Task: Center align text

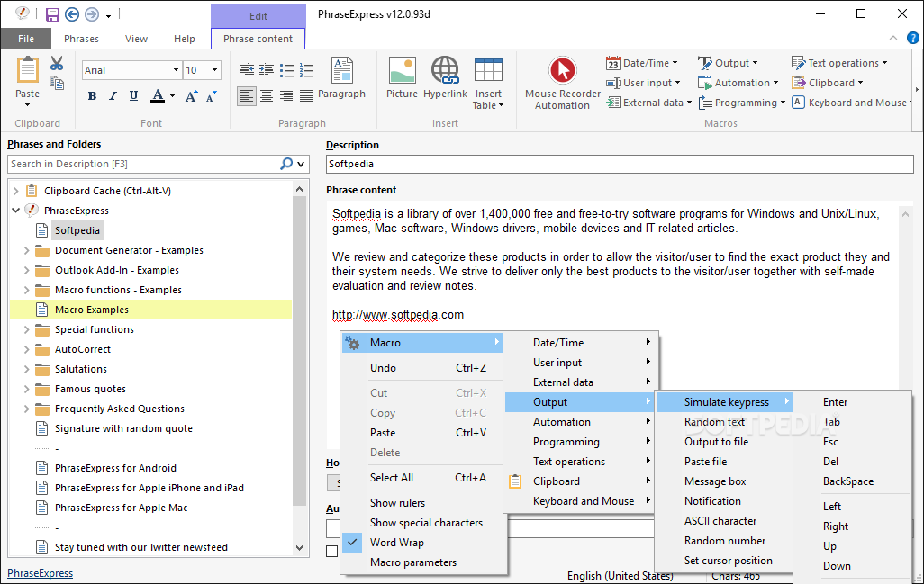Action: pyautogui.click(x=267, y=96)
